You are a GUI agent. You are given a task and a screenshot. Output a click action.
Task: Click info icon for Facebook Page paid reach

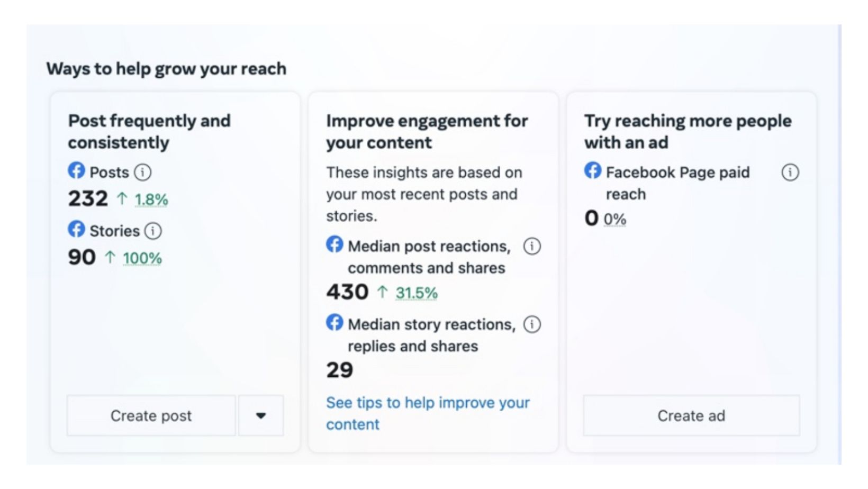click(x=790, y=173)
